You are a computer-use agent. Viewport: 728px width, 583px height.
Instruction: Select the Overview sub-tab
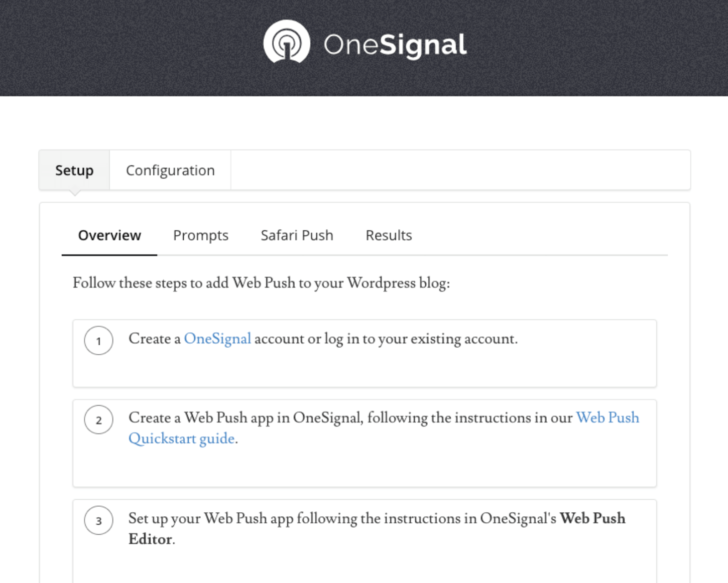(x=110, y=235)
